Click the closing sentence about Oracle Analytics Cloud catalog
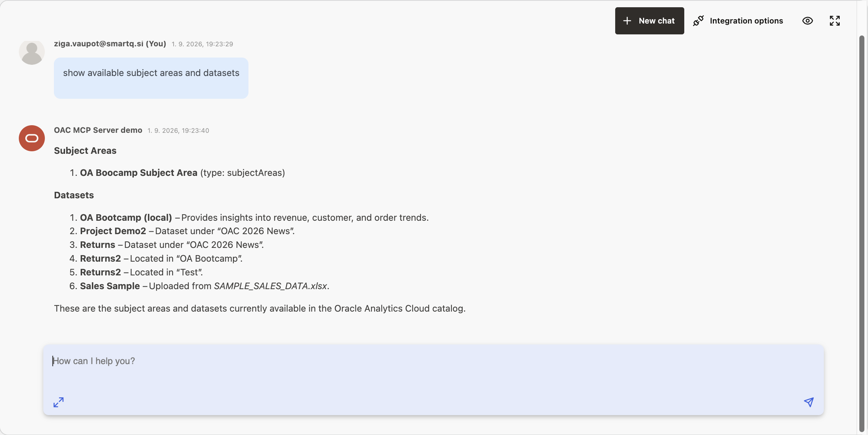868x435 pixels. click(x=260, y=308)
